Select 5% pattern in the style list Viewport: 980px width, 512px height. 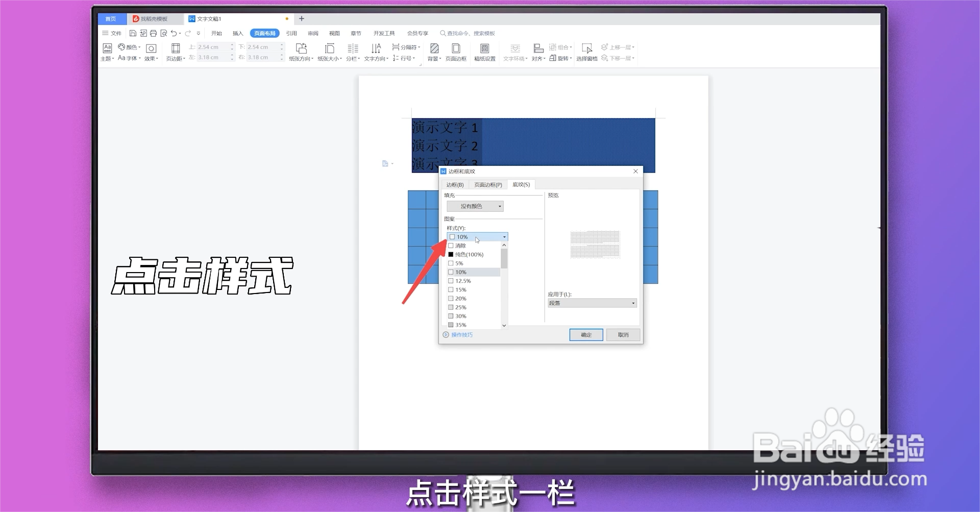tap(474, 263)
